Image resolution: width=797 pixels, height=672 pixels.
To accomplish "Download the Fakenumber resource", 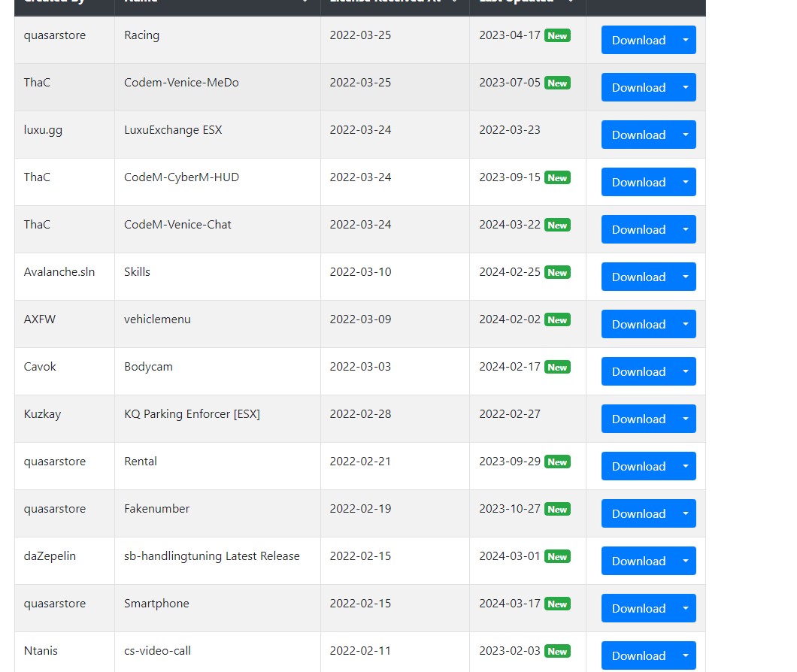I will (x=638, y=513).
